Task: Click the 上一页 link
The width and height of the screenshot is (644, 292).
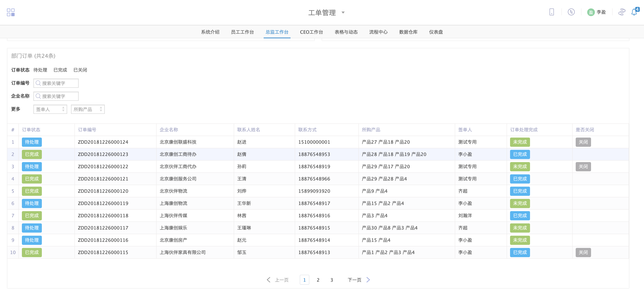Action: 282,280
